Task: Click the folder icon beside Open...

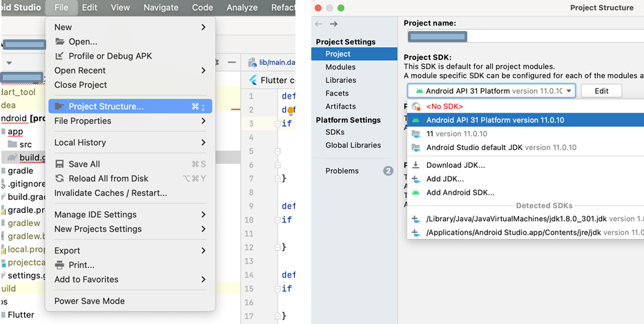Action: (60, 41)
